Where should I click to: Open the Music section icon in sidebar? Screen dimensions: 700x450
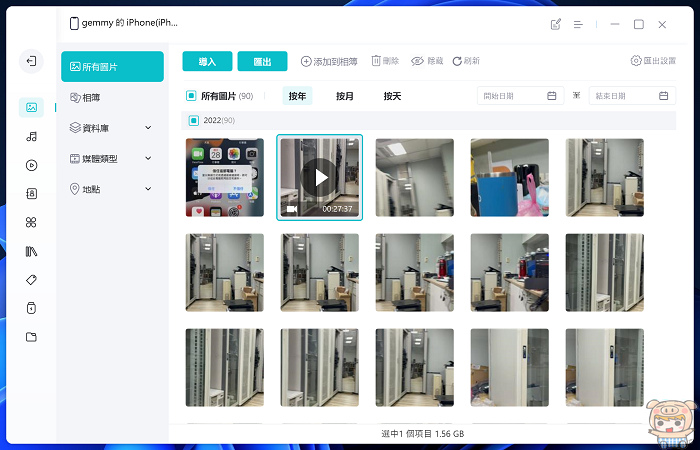(x=31, y=137)
